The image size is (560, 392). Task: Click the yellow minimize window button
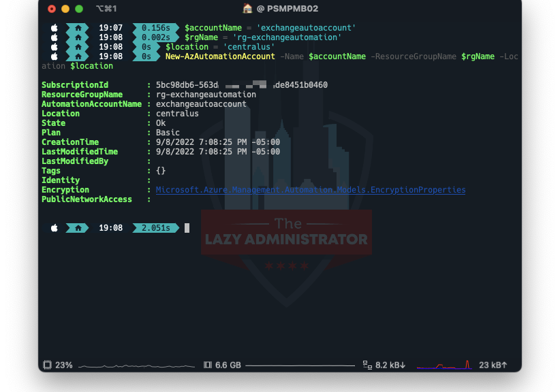click(x=65, y=9)
